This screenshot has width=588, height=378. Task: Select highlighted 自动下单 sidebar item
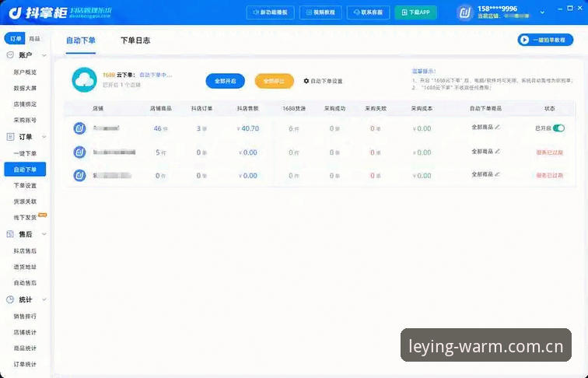coord(25,170)
